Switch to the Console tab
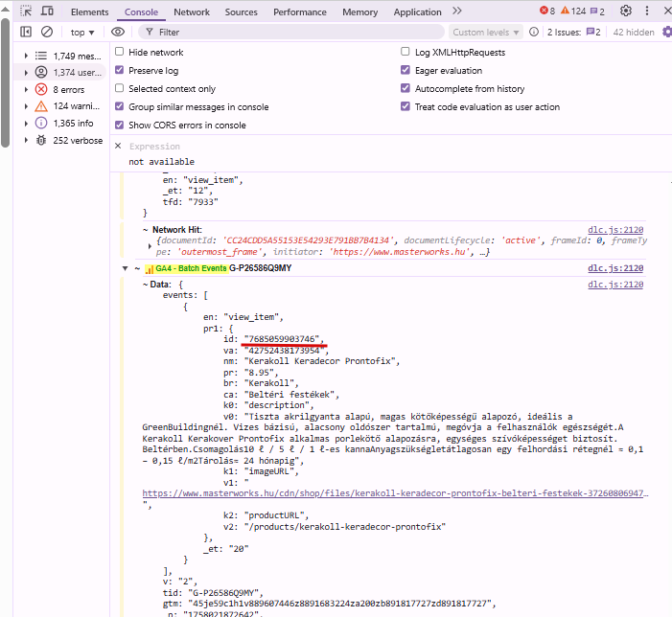672x617 pixels. pyautogui.click(x=141, y=12)
